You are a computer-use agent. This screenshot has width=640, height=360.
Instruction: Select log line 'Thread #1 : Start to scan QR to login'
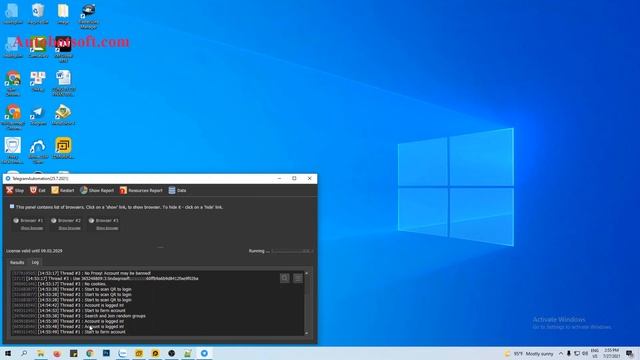click(x=72, y=289)
